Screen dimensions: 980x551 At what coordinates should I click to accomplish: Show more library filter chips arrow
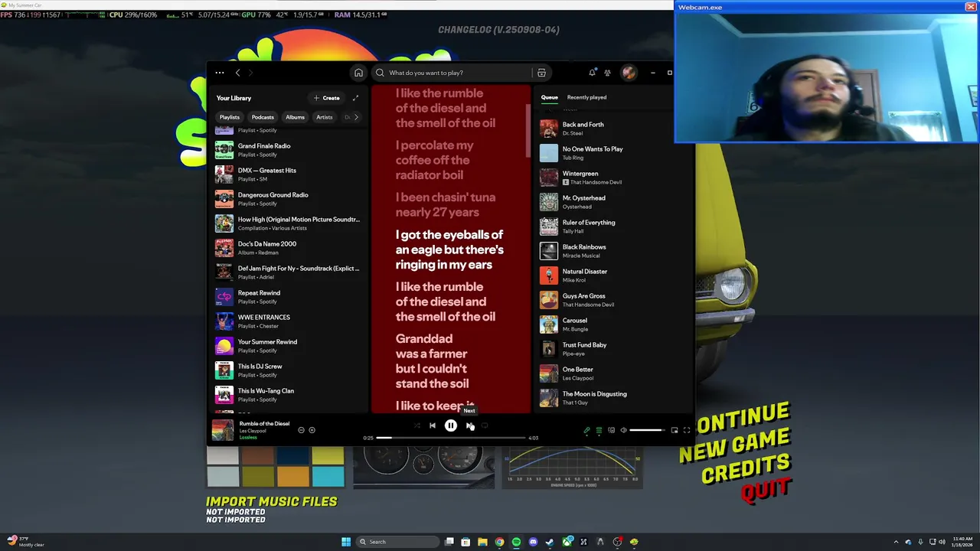[356, 117]
